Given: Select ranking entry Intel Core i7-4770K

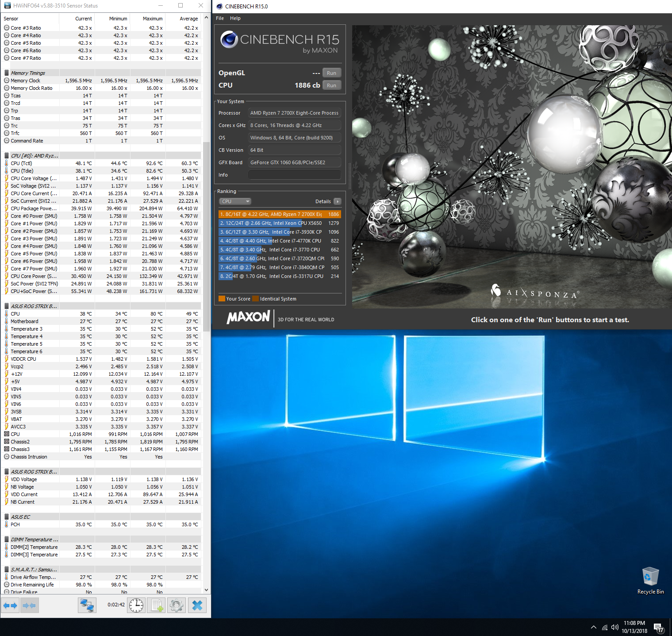Looking at the screenshot, I should [x=280, y=241].
